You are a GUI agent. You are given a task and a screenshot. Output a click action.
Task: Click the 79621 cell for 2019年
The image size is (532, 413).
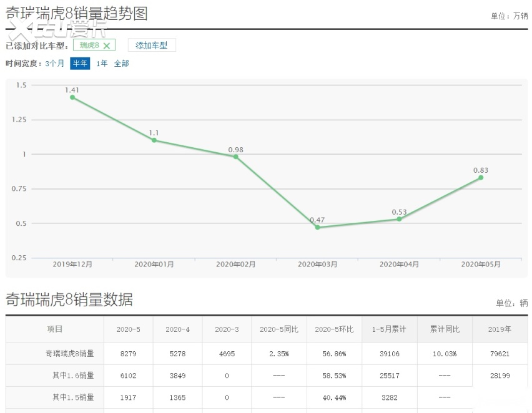(500, 354)
